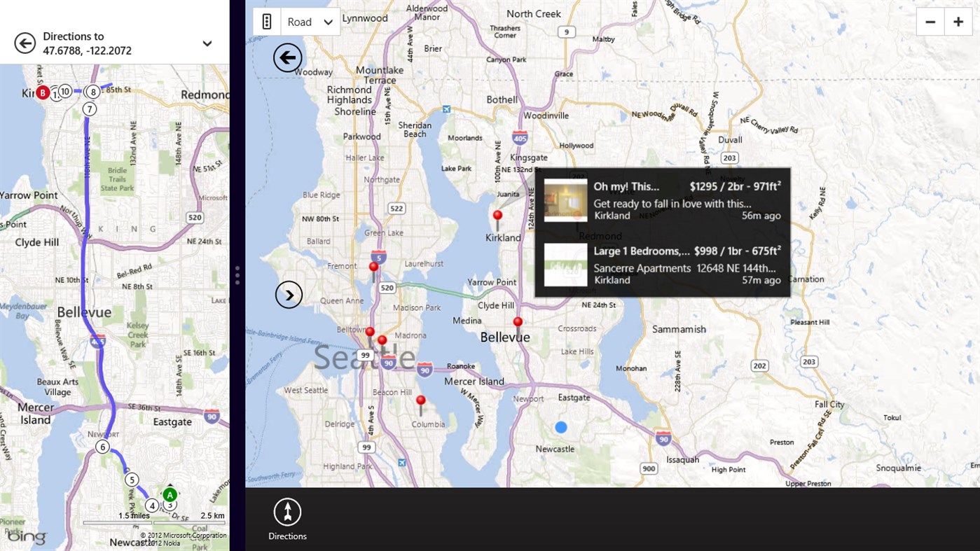Click route waypoint 8 near 85th St
Image resolution: width=980 pixels, height=551 pixels.
(x=92, y=91)
